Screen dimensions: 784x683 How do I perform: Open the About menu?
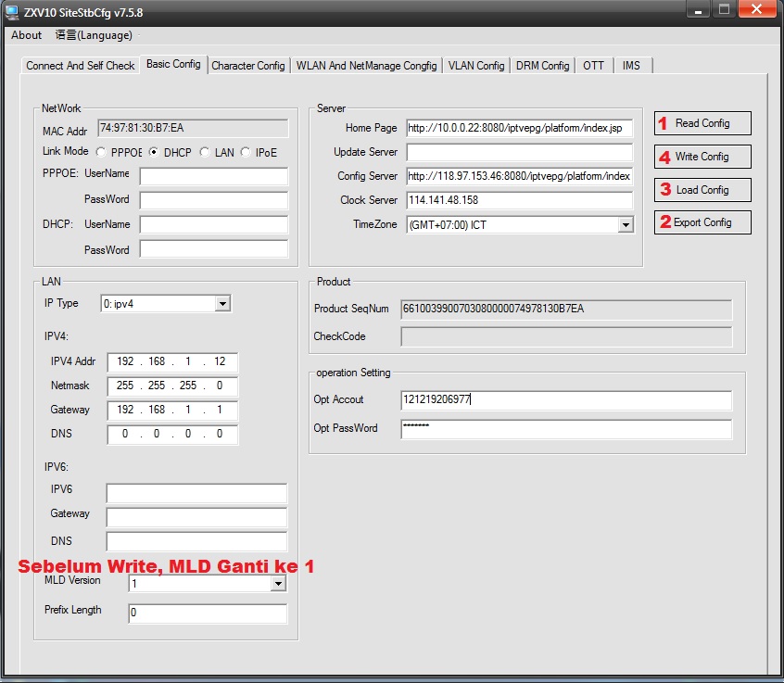coord(26,35)
